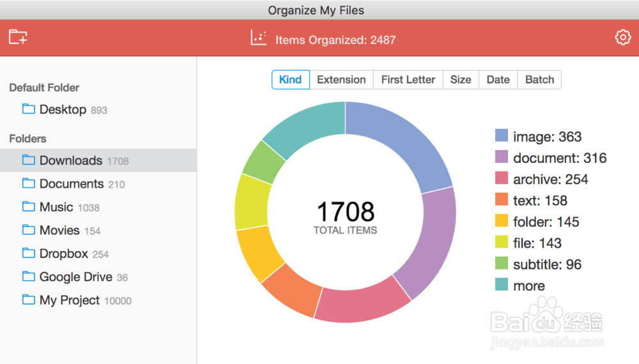Select the Downloads folder

click(x=98, y=160)
